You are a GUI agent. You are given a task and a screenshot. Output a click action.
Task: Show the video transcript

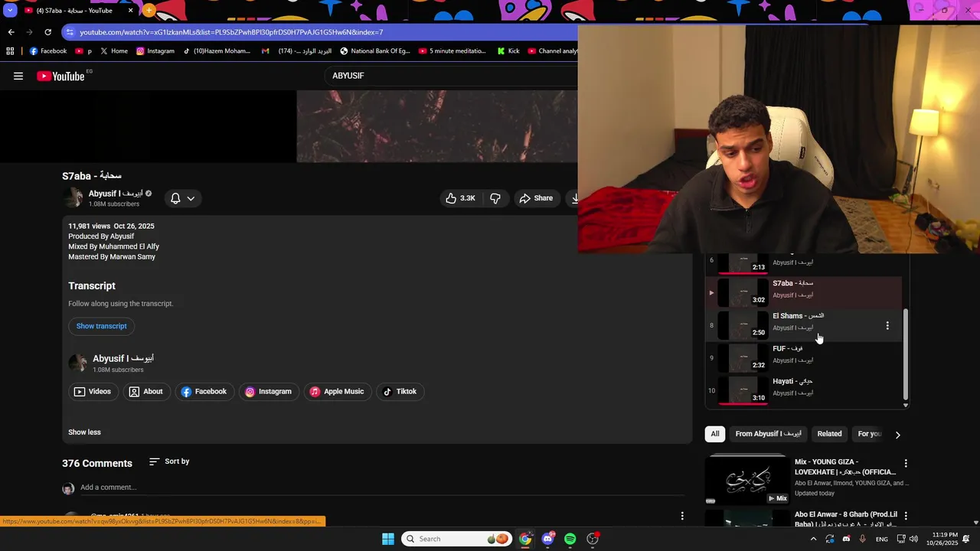101,326
